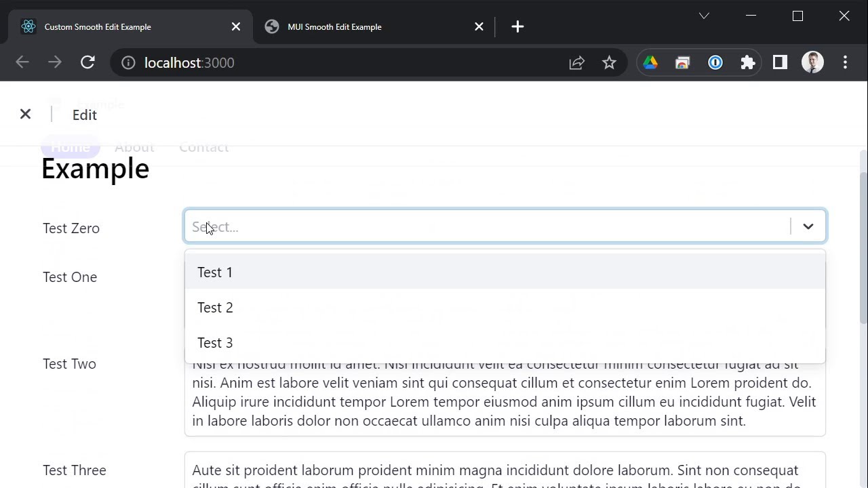Open the Test Zero dropdown chevron
This screenshot has width=868, height=488.
808,226
